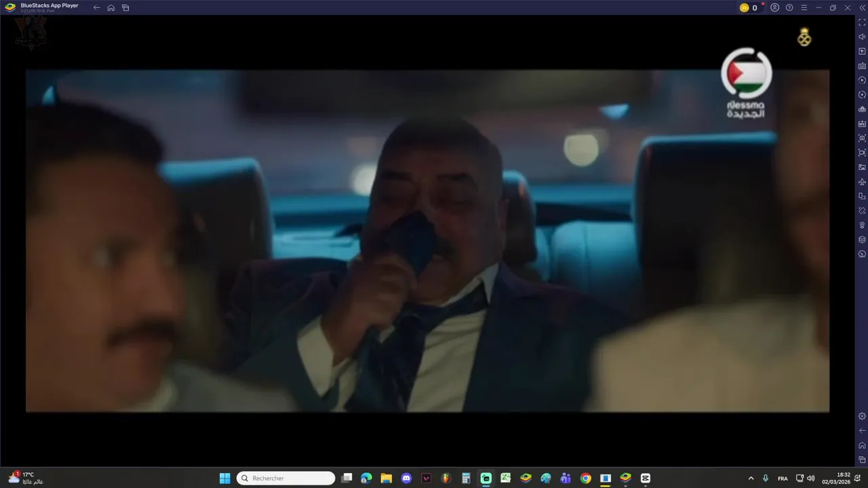Viewport: 868px width, 488px height.
Task: Click the gold rings icon above the video
Action: pos(804,37)
